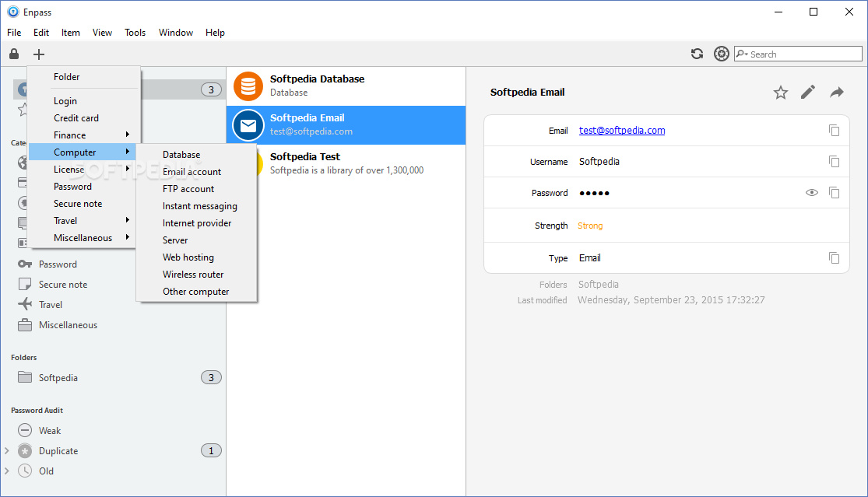This screenshot has height=497, width=868.
Task: Click the Password key icon in sidebar
Action: pyautogui.click(x=25, y=264)
